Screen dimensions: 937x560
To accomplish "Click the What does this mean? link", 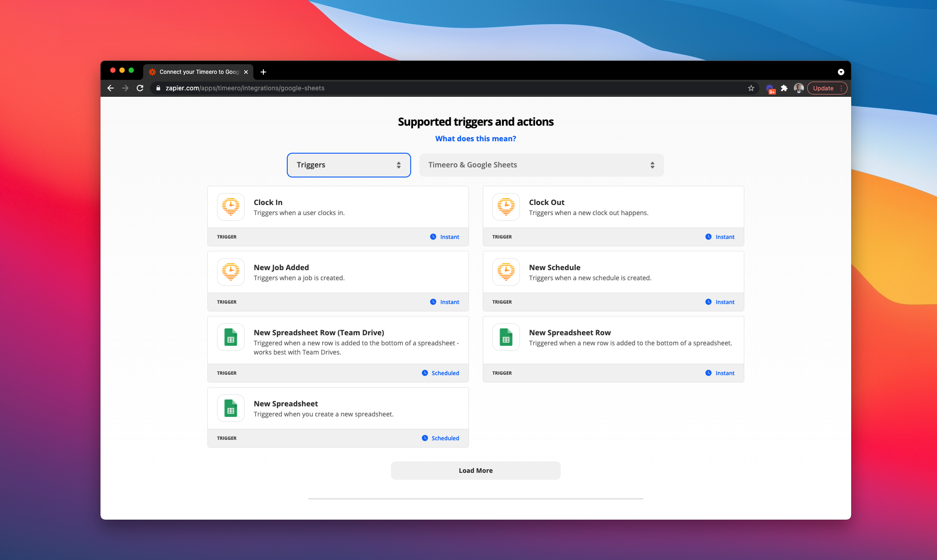I will [476, 139].
